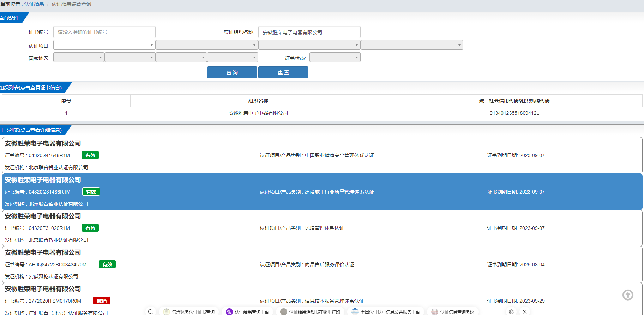Click 中国职业健康安全管理体系认证 category text
The image size is (644, 315).
coord(339,155)
